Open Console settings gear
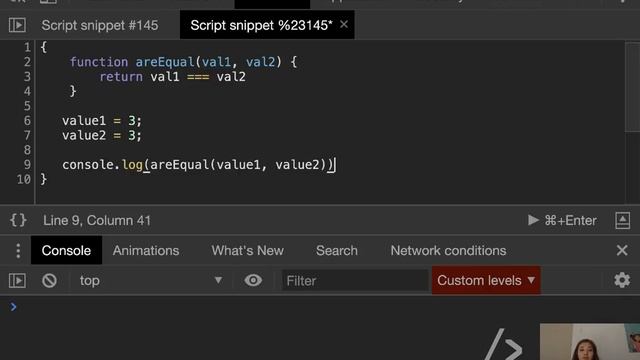This screenshot has width=640, height=360. pyautogui.click(x=622, y=280)
